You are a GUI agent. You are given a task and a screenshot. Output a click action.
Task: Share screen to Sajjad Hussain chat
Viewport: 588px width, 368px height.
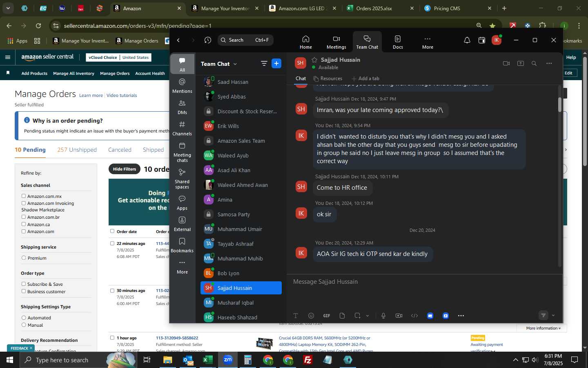tap(521, 63)
